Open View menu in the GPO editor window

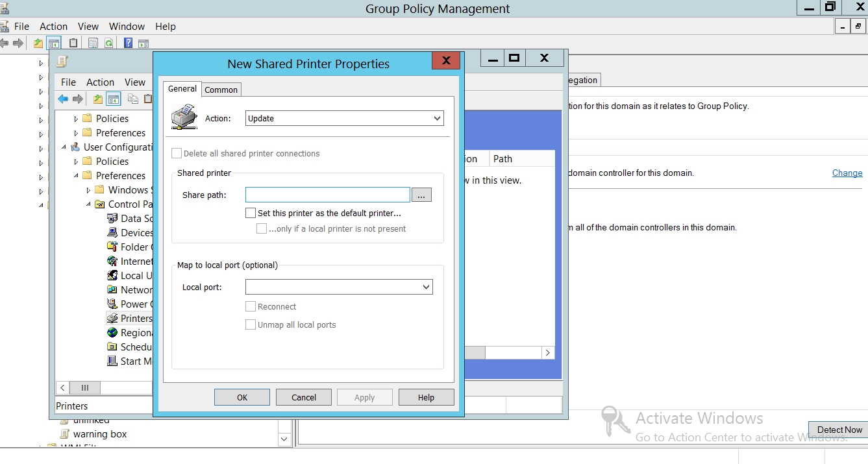point(135,82)
